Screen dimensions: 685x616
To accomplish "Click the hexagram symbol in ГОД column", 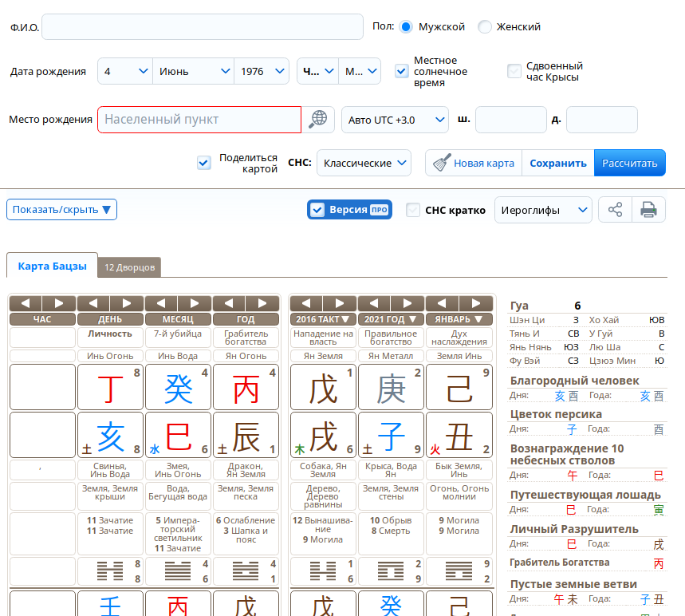I will point(246,571).
